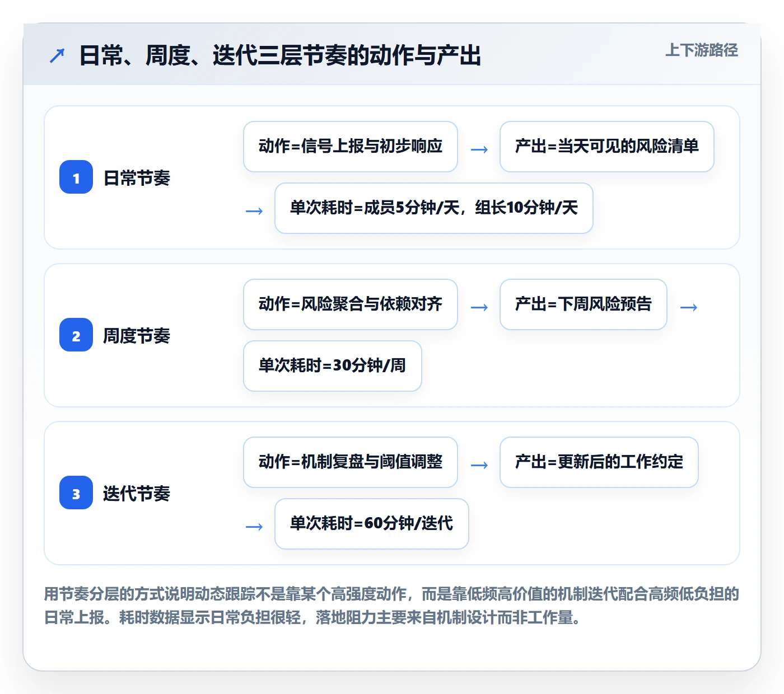Click the 日常节奏 row label
The width and height of the screenshot is (784, 694).
137,178
